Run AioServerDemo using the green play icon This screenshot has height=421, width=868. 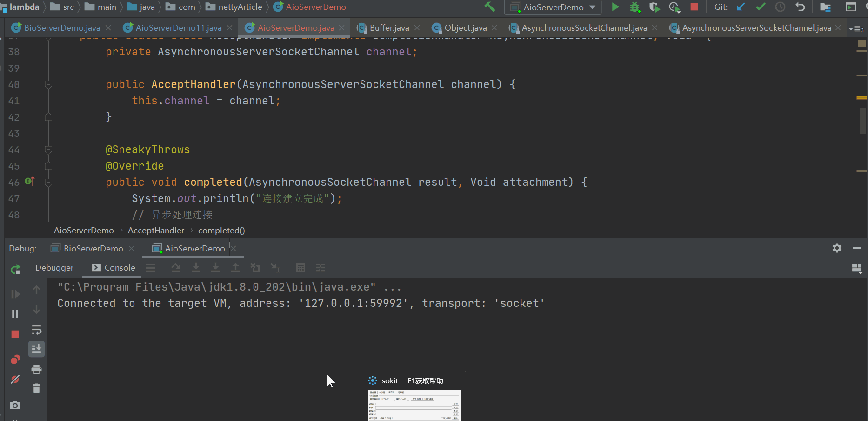pyautogui.click(x=615, y=7)
